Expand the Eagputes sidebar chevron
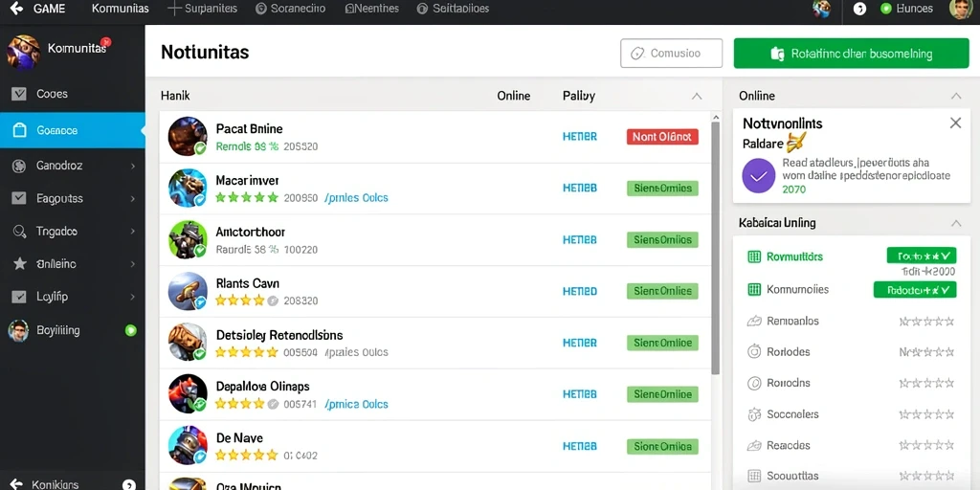The height and width of the screenshot is (490, 980). [x=132, y=199]
